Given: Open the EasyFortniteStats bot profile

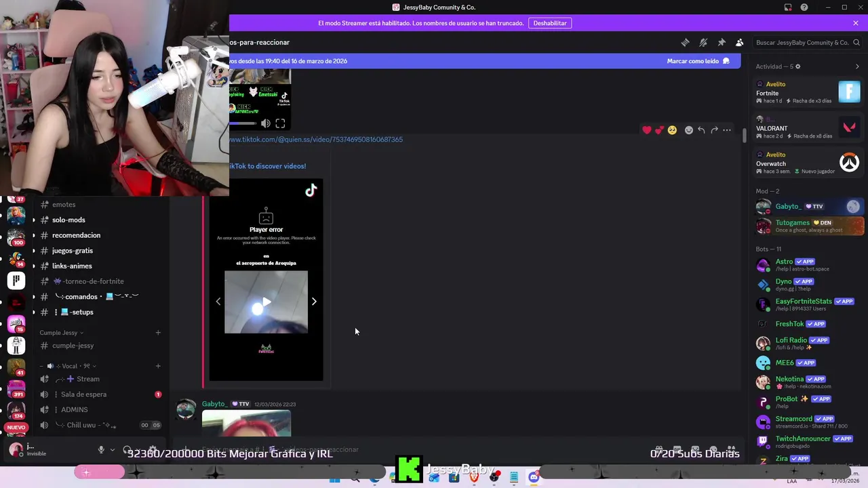Looking at the screenshot, I should point(809,304).
